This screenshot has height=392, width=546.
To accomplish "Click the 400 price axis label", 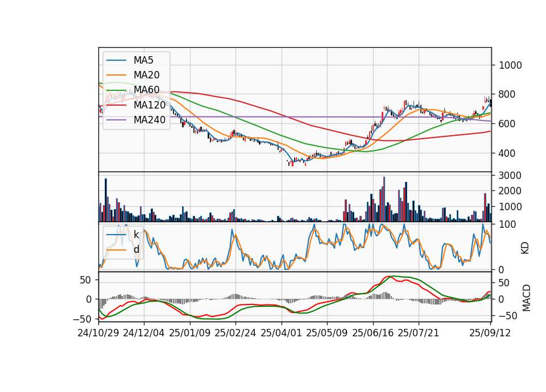I will [x=507, y=153].
